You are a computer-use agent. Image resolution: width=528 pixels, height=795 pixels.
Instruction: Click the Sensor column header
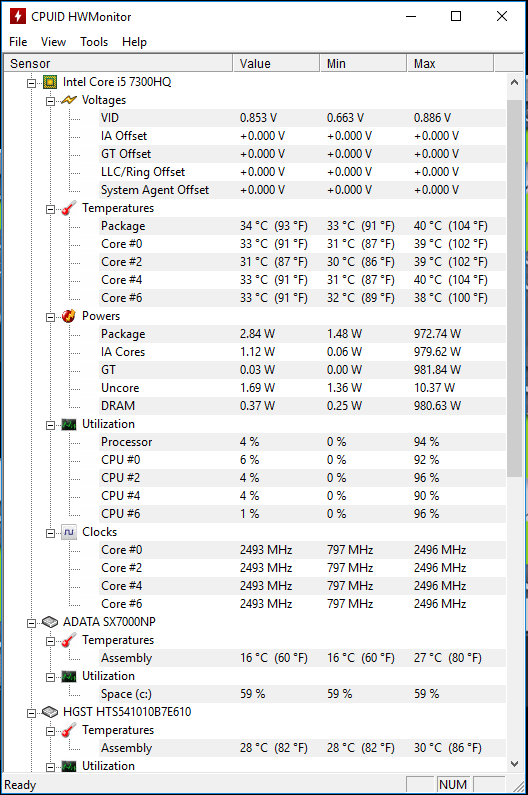pyautogui.click(x=118, y=63)
